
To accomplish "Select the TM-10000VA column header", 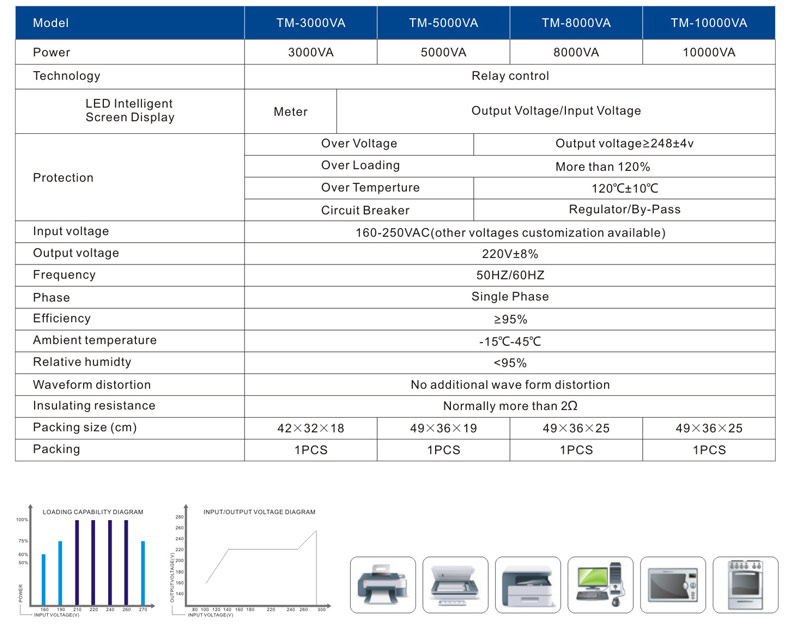I will 709,23.
